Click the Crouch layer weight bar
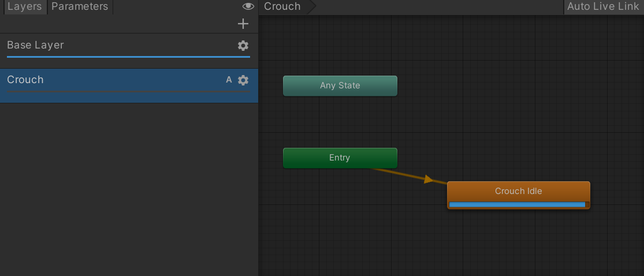The height and width of the screenshot is (276, 644). (x=129, y=91)
